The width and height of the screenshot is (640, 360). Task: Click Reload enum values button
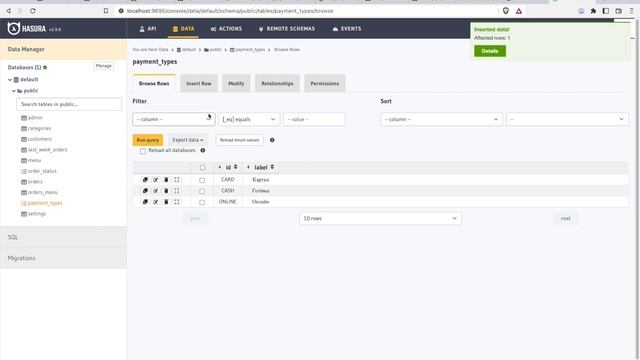(x=239, y=140)
